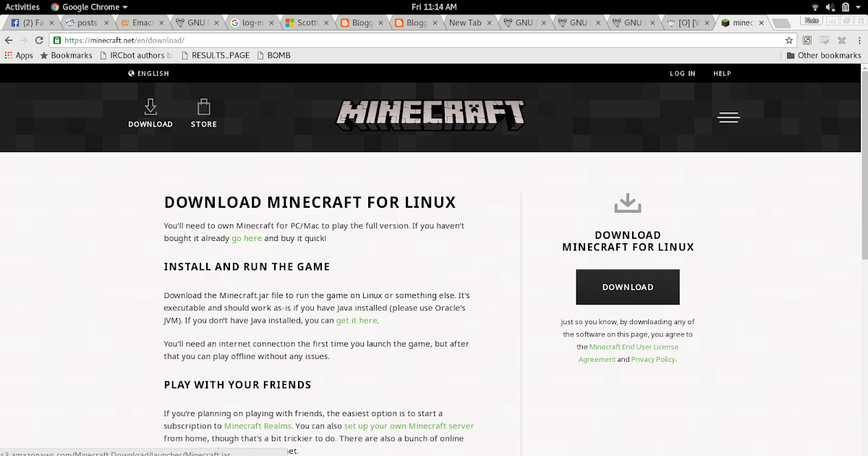Image resolution: width=868 pixels, height=456 pixels.
Task: Open the ENGLISH language selector
Action: [148, 73]
